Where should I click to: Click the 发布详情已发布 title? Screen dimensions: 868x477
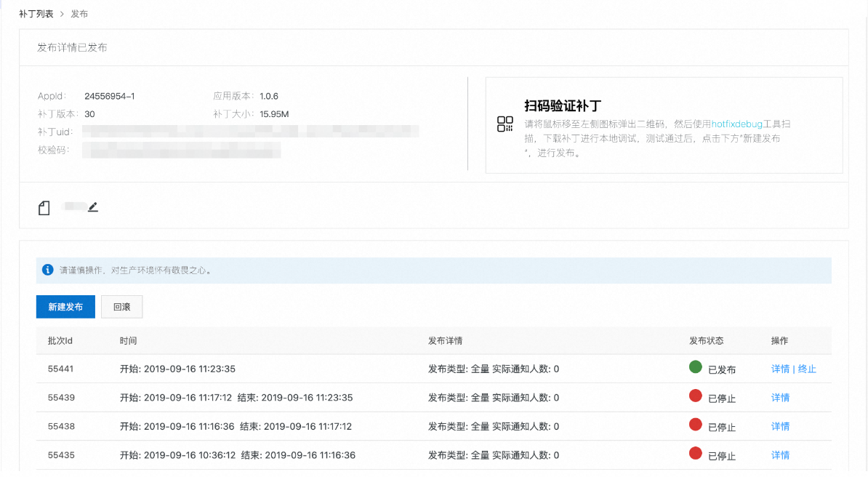point(72,48)
